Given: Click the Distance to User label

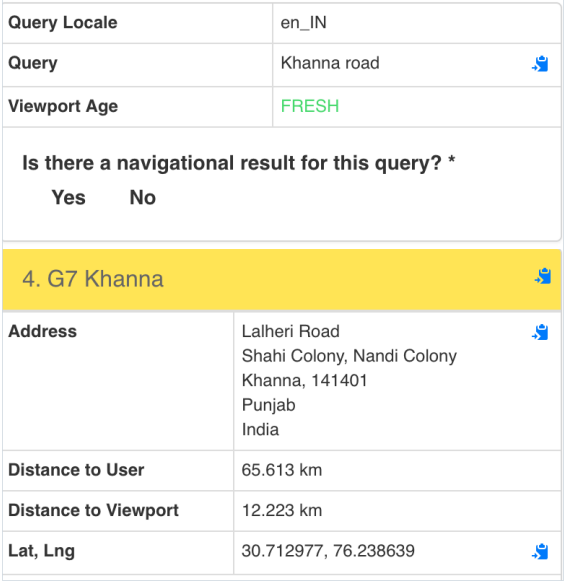Looking at the screenshot, I should click(x=76, y=470).
